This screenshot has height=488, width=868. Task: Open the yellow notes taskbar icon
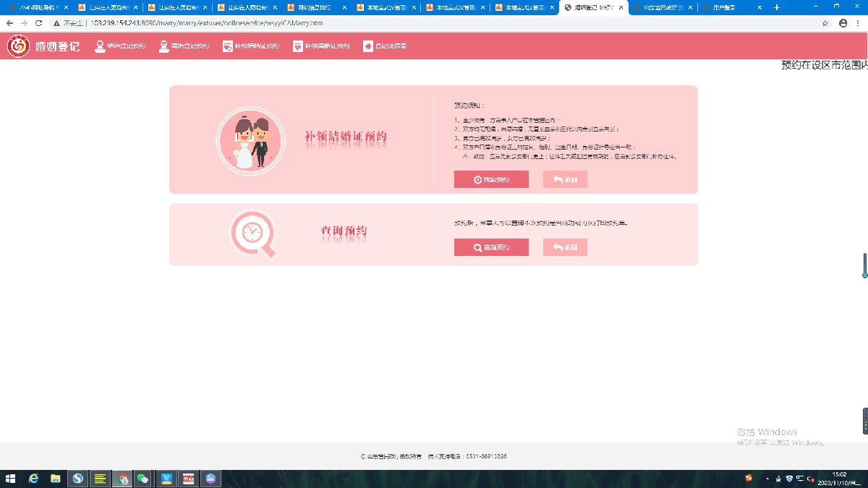[101, 479]
